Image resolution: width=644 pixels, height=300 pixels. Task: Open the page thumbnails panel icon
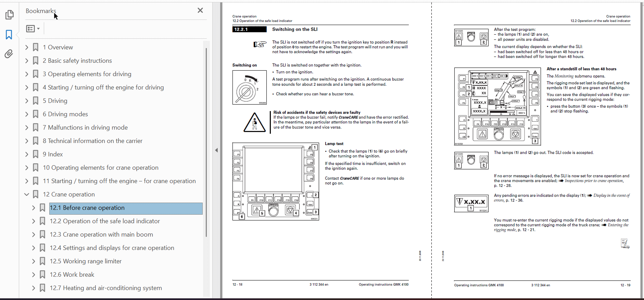(x=9, y=15)
